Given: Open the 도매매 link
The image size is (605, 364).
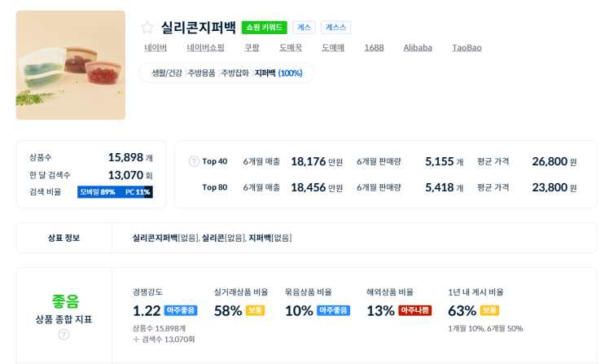Looking at the screenshot, I should pyautogui.click(x=333, y=47).
